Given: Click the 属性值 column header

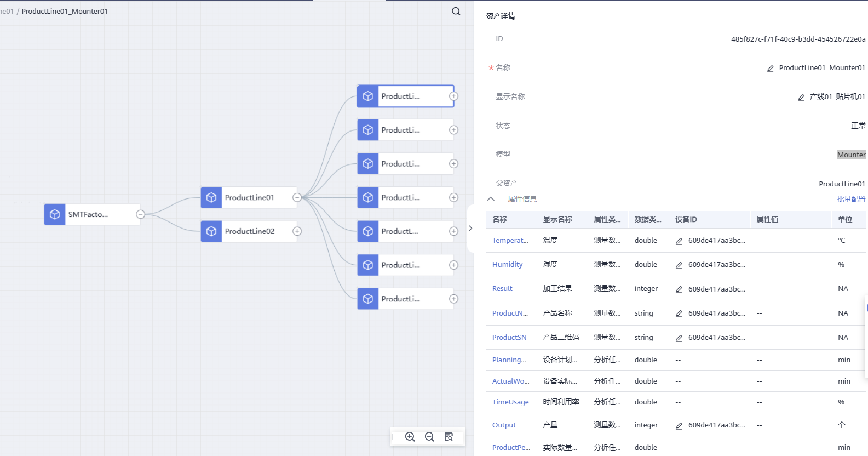Looking at the screenshot, I should tap(767, 219).
